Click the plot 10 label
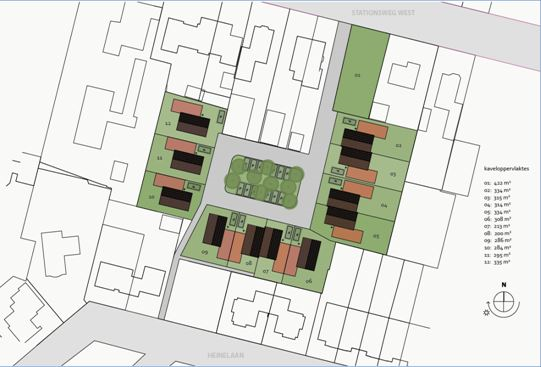The image size is (541, 367). [151, 197]
